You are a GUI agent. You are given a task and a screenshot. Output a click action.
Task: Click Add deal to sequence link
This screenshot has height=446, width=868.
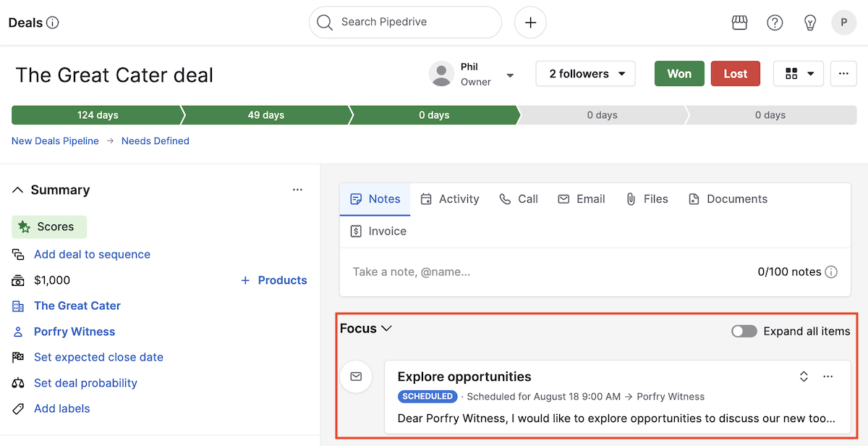(92, 255)
